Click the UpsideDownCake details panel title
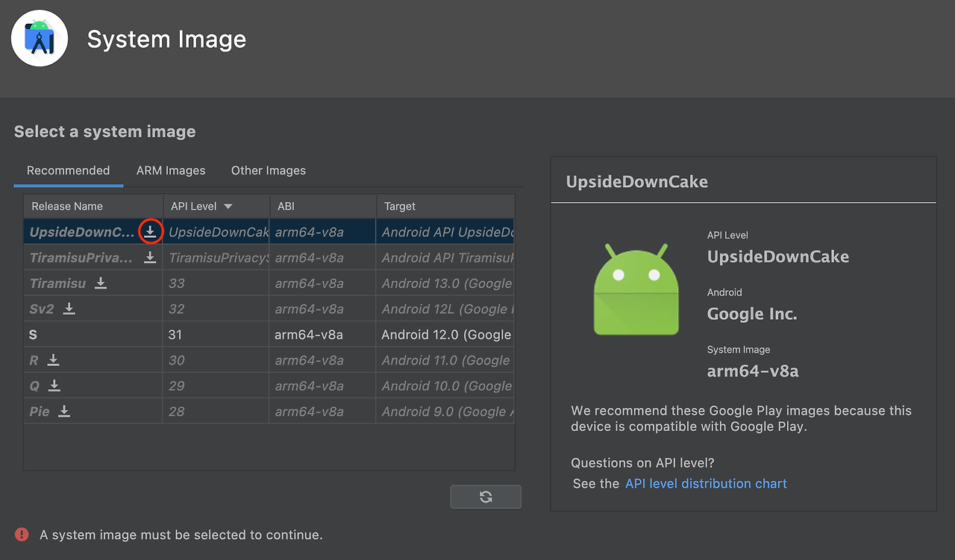 pos(637,182)
